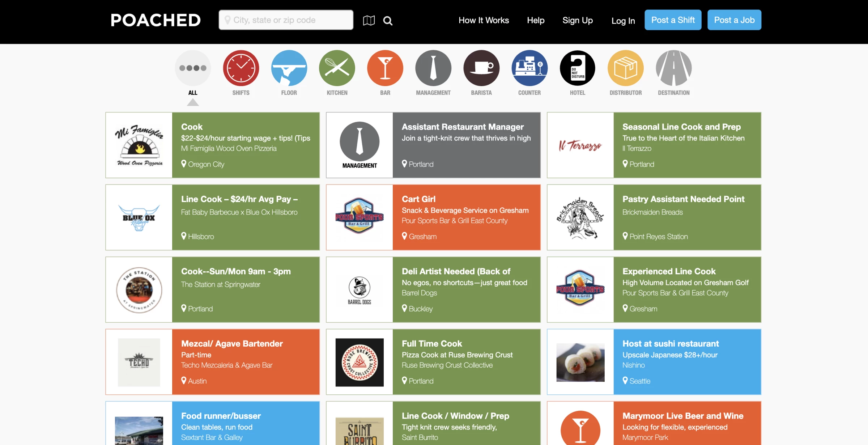Click Point Reyes Station pin icon
The width and height of the screenshot is (868, 445).
coord(625,236)
